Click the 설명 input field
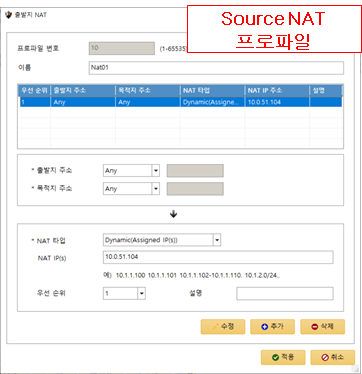Viewport: 362px width, 374px height. tap(285, 293)
